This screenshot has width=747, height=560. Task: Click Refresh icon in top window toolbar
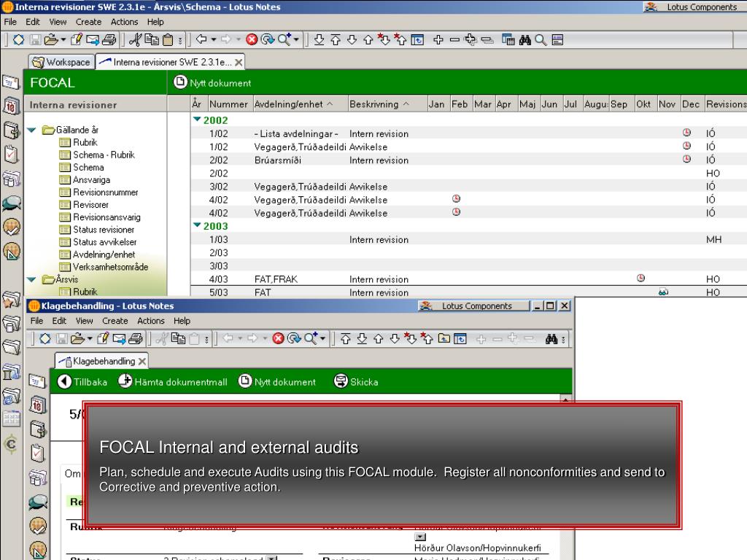268,39
